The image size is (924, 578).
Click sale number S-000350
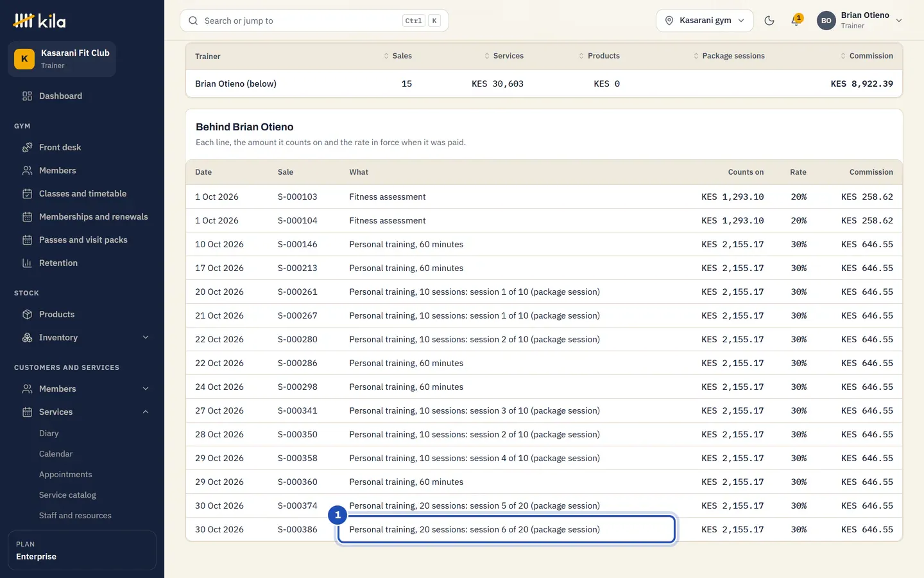(298, 435)
